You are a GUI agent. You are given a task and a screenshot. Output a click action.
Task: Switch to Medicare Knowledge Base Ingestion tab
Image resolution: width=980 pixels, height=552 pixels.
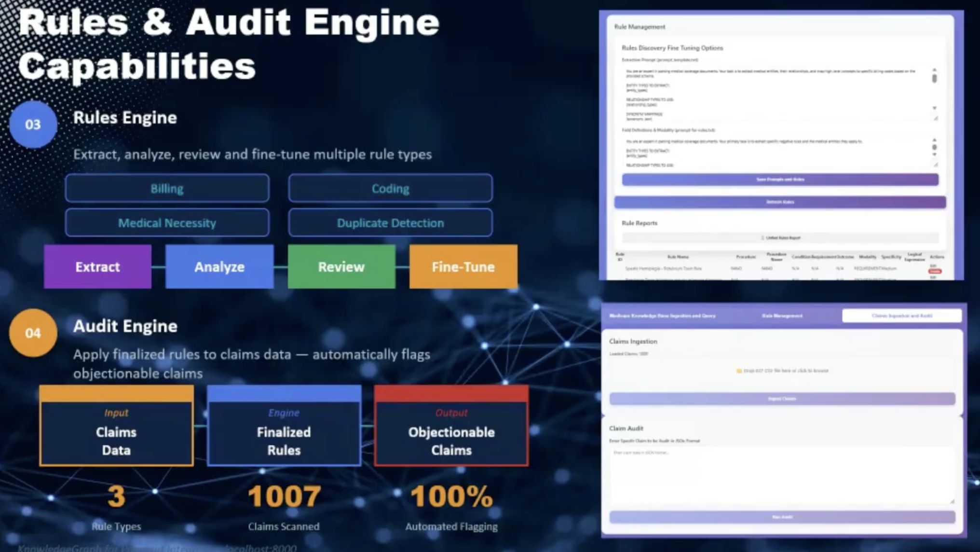pyautogui.click(x=662, y=316)
